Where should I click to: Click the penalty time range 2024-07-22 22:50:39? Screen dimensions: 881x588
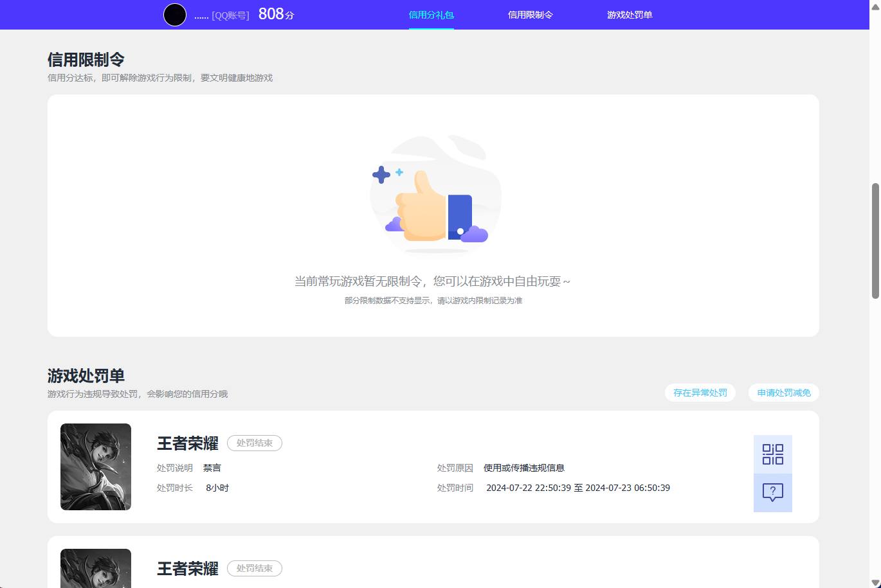(578, 488)
